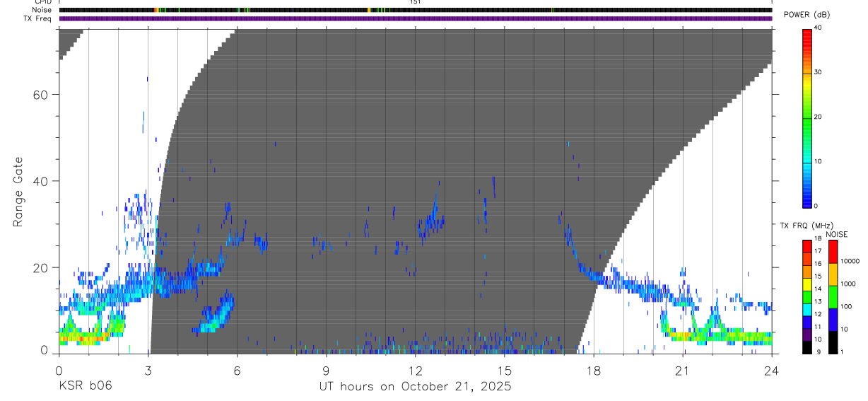The height and width of the screenshot is (401, 868).
Task: Click the 3 tick on UT hours axis
Action: [148, 370]
